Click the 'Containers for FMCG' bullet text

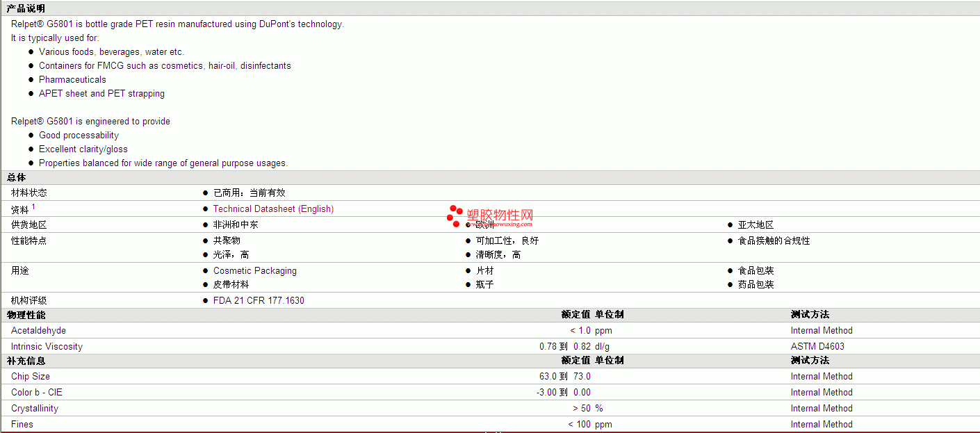pos(165,66)
